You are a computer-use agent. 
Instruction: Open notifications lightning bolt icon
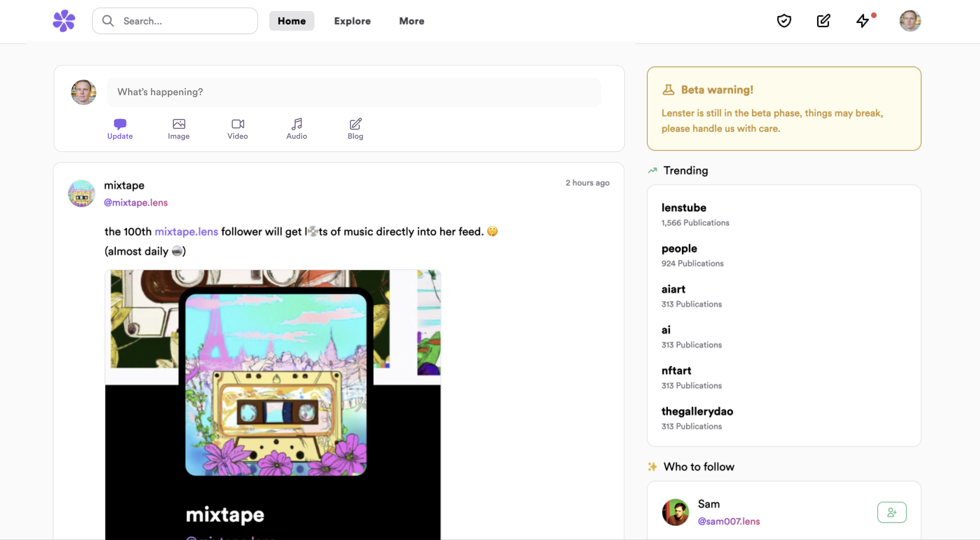pos(863,21)
